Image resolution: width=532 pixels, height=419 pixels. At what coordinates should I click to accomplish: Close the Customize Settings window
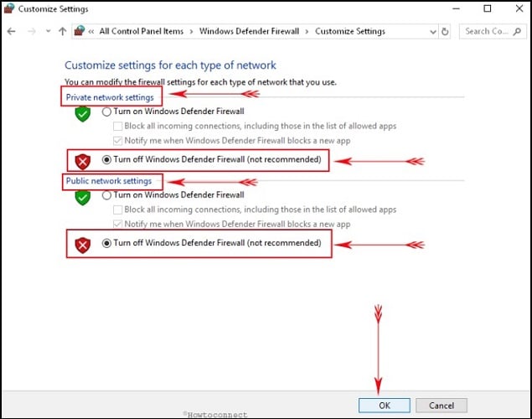coord(519,8)
